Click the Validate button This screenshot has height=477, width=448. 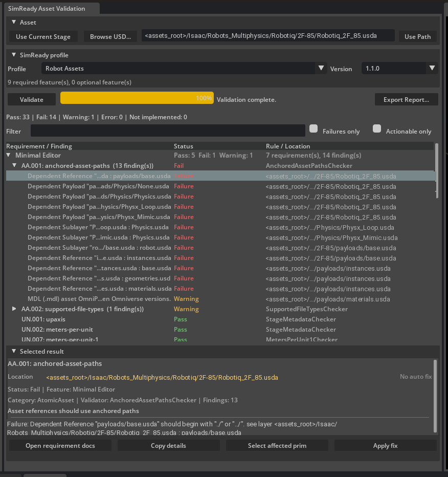32,99
